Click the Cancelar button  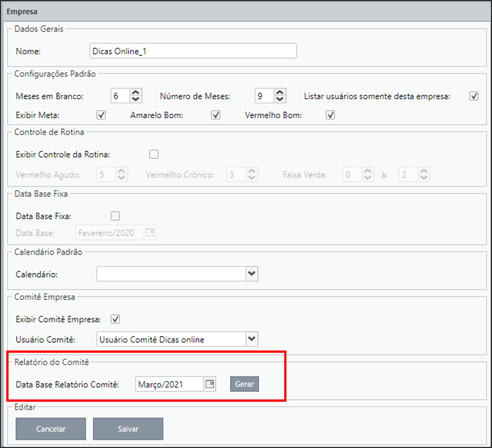(51, 429)
